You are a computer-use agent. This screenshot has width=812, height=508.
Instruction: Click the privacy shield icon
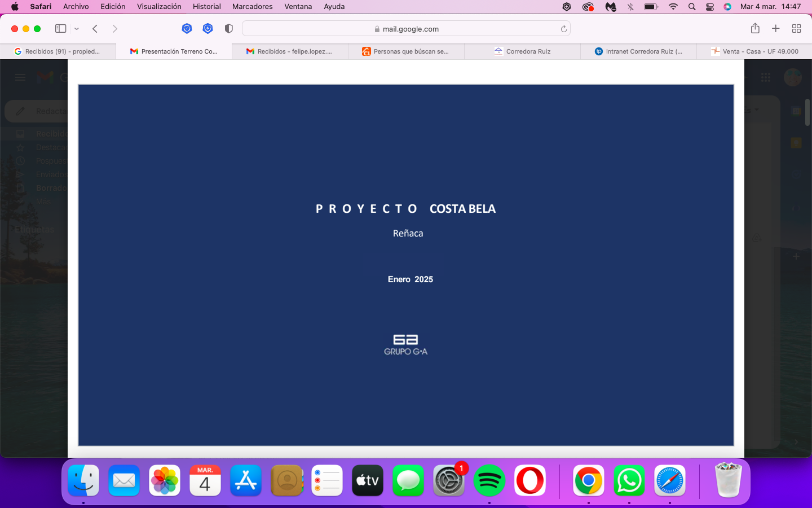tap(228, 29)
